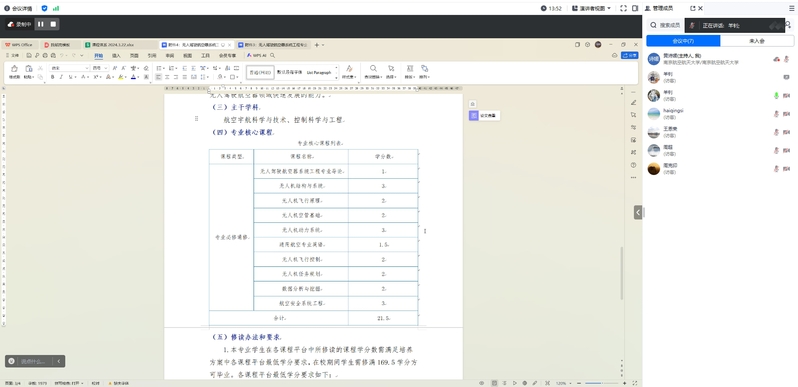Check the green network signal icon

(56, 9)
